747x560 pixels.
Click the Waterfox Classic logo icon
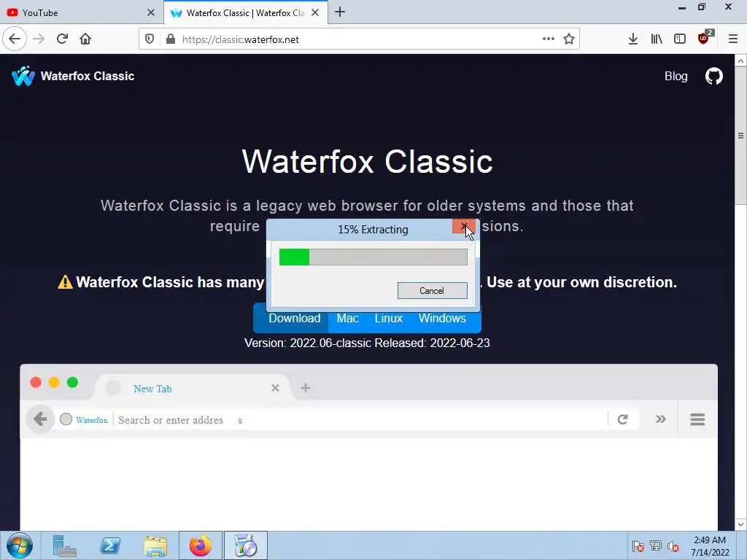tap(23, 76)
